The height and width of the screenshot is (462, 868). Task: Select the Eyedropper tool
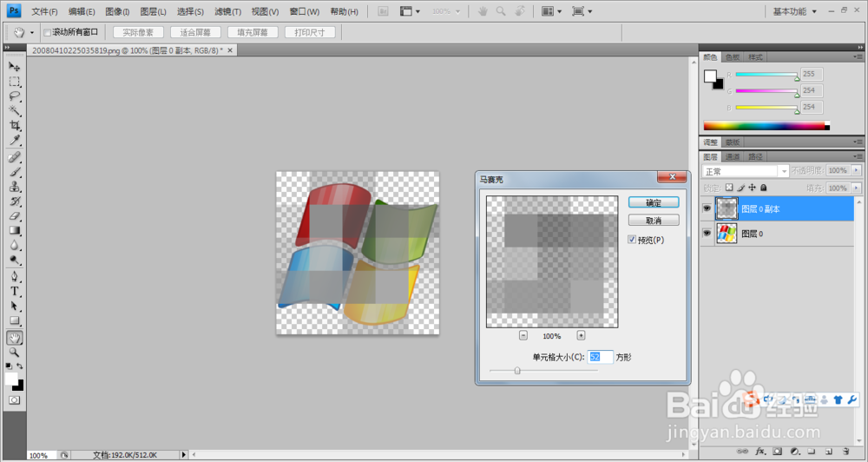point(15,140)
